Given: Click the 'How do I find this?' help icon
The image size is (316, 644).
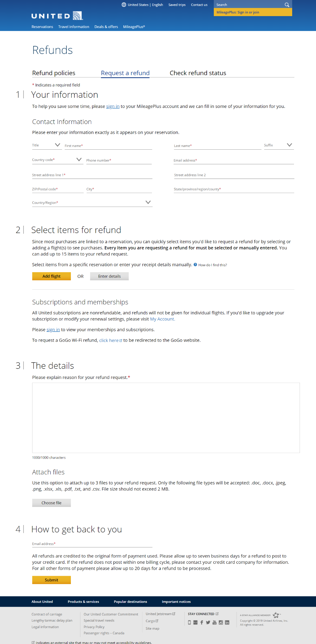Looking at the screenshot, I should (195, 264).
